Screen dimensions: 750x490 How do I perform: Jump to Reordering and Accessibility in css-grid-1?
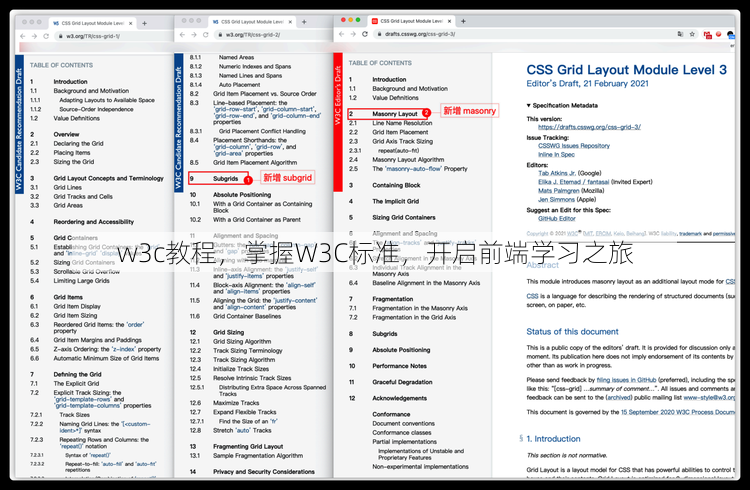[x=94, y=222]
